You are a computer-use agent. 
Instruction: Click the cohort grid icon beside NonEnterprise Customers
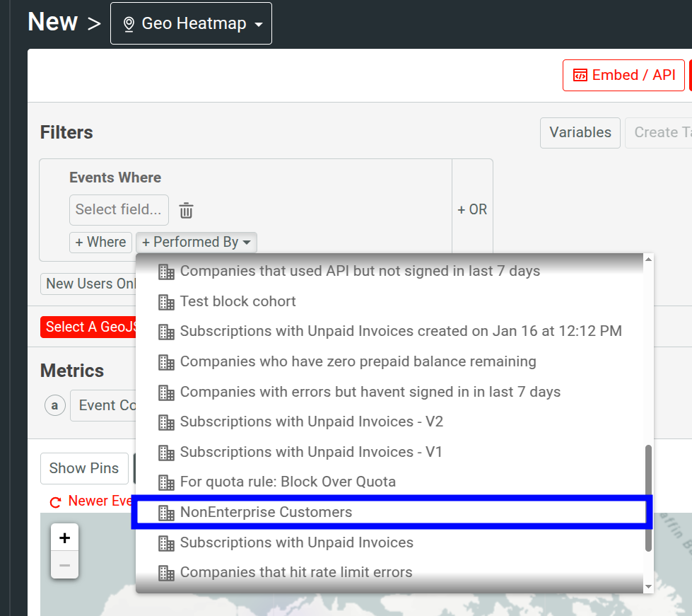point(166,511)
